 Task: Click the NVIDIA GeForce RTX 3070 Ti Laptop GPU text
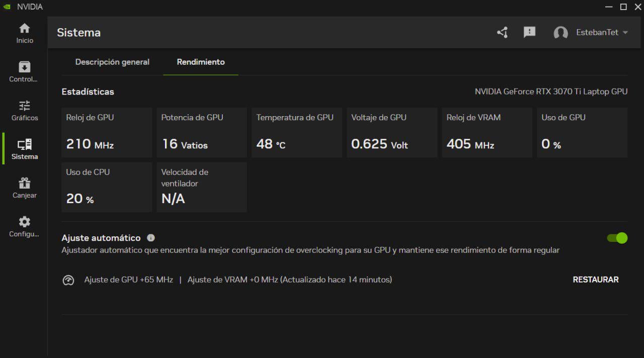pyautogui.click(x=551, y=92)
